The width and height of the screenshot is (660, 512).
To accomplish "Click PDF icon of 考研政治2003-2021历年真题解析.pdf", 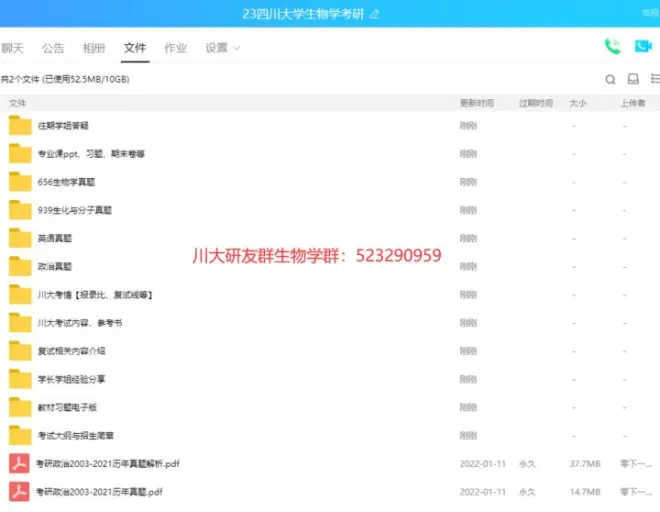I will [20, 464].
